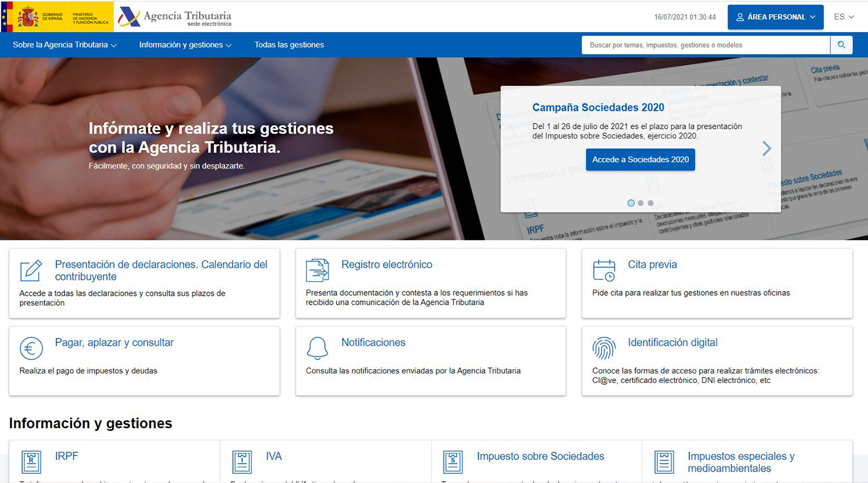
Task: Click the pencil icon for Presentación de declaraciones
Action: click(x=31, y=271)
